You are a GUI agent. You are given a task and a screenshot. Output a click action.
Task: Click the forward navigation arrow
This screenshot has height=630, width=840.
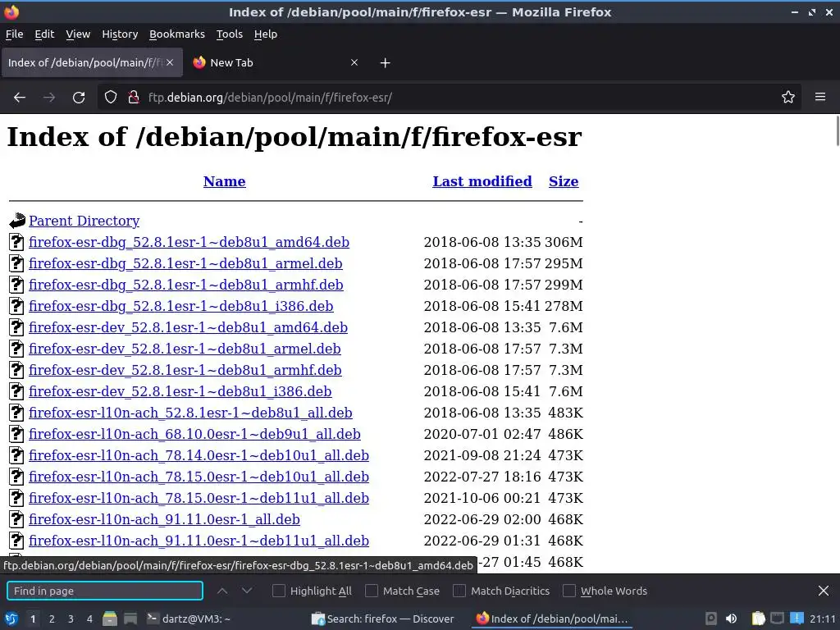point(49,98)
